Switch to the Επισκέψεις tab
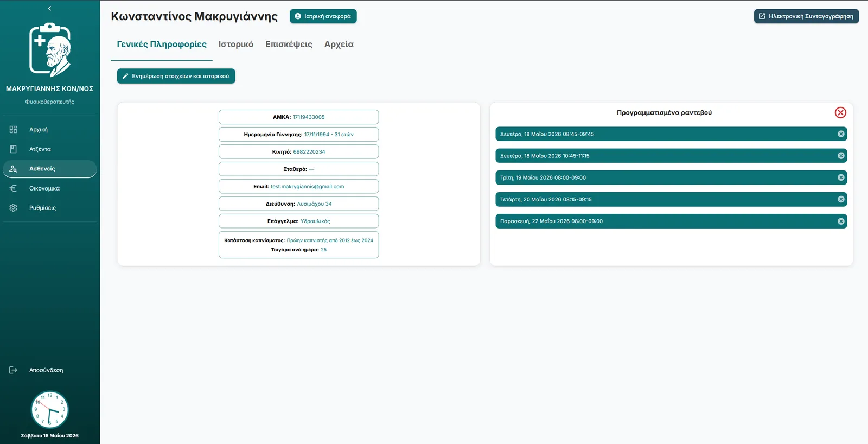868x444 pixels. (289, 45)
